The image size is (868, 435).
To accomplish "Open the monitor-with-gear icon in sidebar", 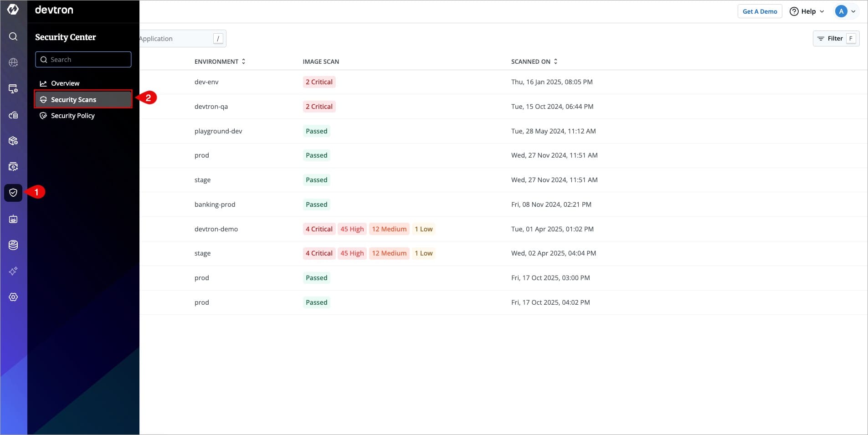I will coord(13,89).
